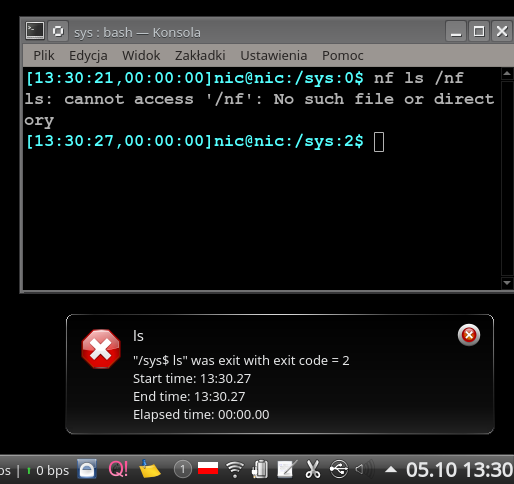
Task: Click the Polish flag keyboard layout indicator
Action: point(208,468)
